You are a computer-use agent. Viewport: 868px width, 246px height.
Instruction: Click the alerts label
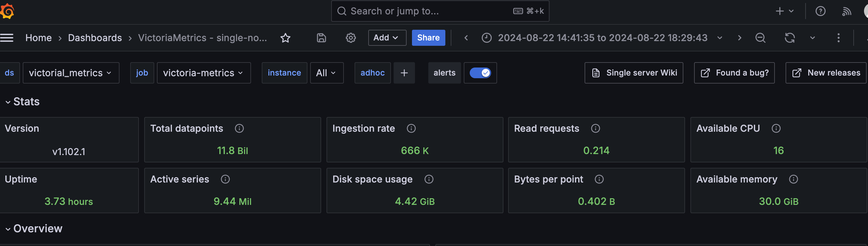click(444, 73)
